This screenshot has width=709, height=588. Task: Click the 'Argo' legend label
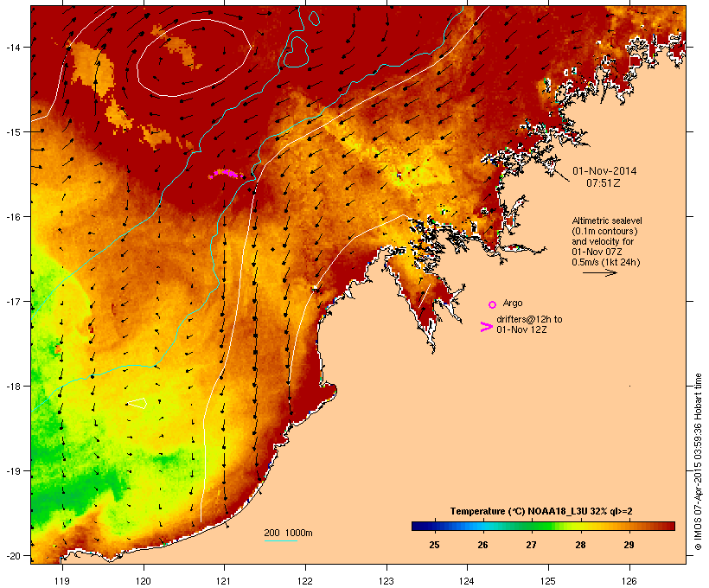click(x=513, y=303)
